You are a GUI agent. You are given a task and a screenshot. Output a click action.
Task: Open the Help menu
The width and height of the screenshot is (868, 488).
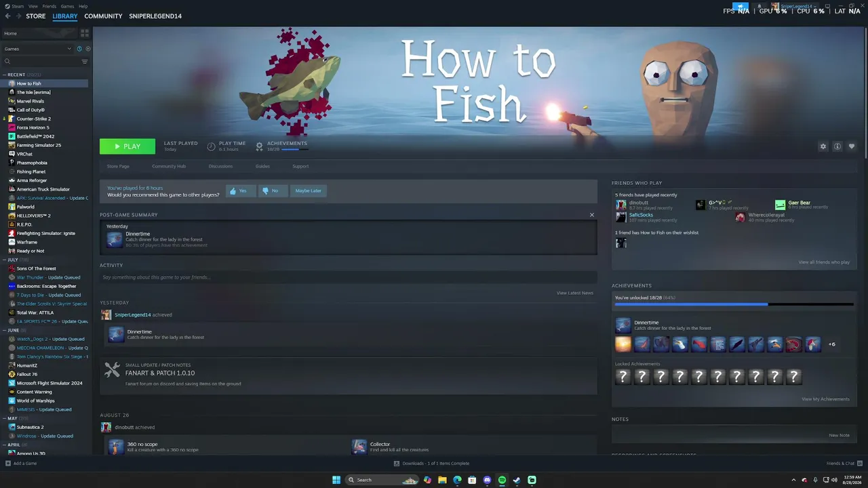(x=83, y=6)
